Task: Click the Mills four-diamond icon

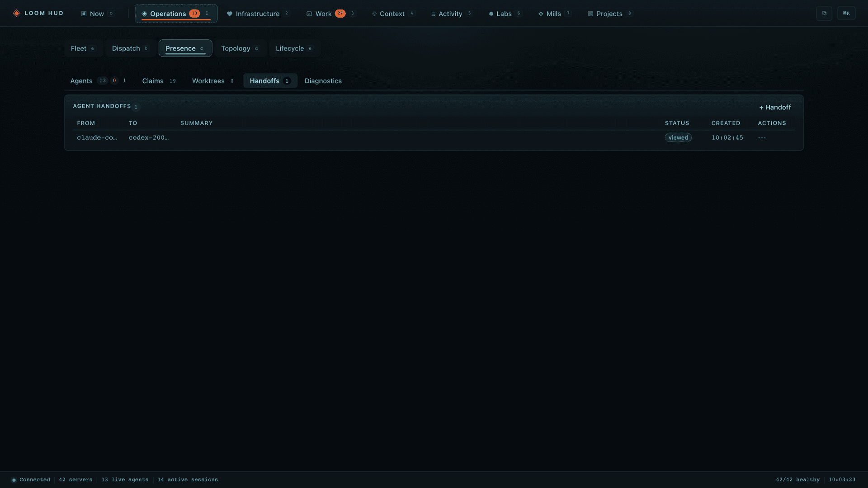Action: [x=541, y=14]
